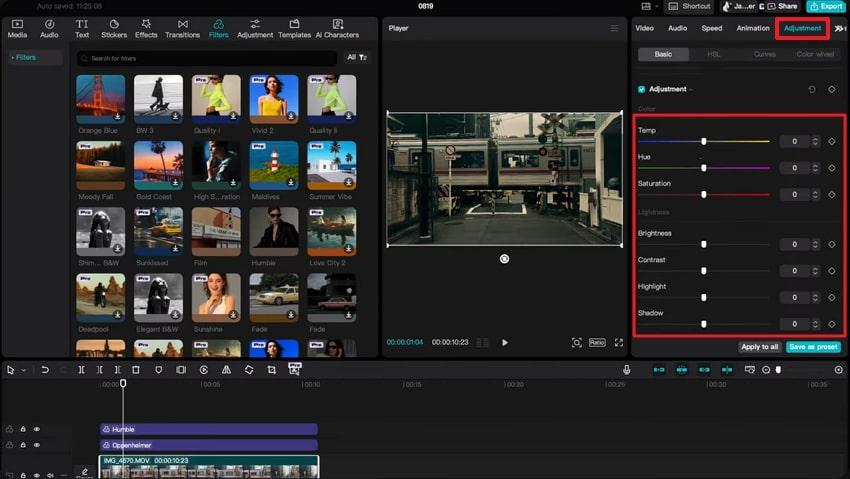850x479 pixels.
Task: Lock the Humble filter track
Action: 23,429
